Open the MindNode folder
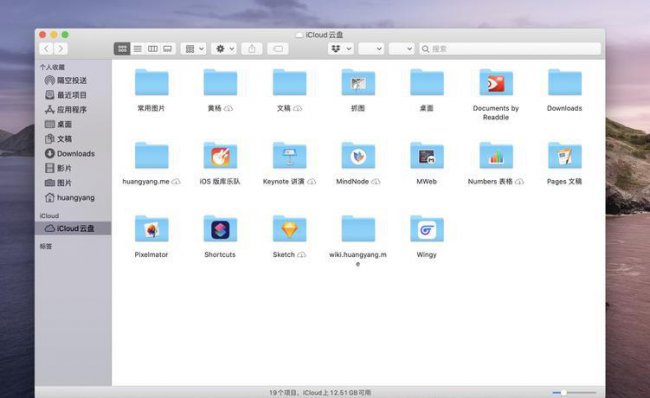 [x=358, y=155]
